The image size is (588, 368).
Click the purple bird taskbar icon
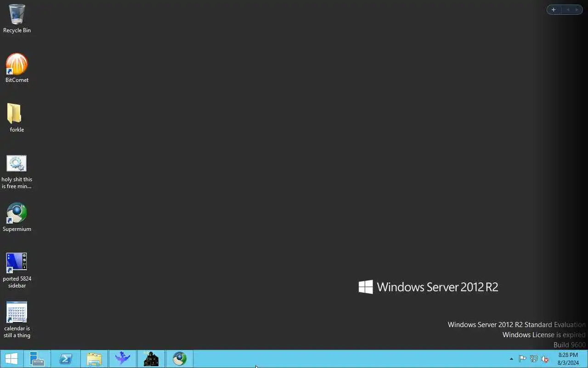123,359
